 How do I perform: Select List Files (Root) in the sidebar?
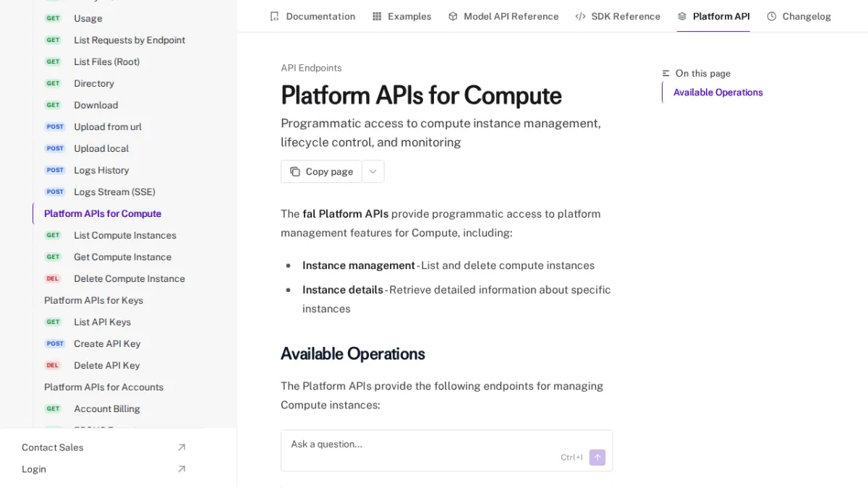coord(106,61)
